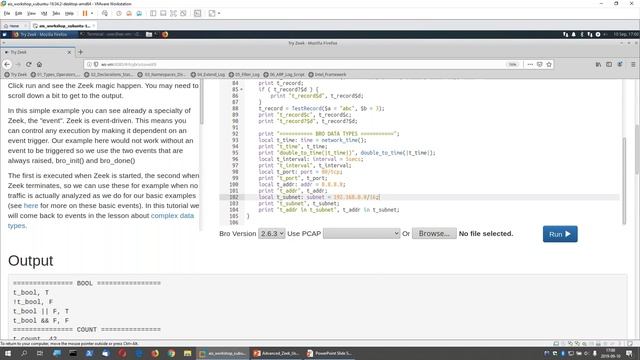This screenshot has width=640, height=360.
Task: Open the VMware Edit menu
Action: (x=18, y=13)
